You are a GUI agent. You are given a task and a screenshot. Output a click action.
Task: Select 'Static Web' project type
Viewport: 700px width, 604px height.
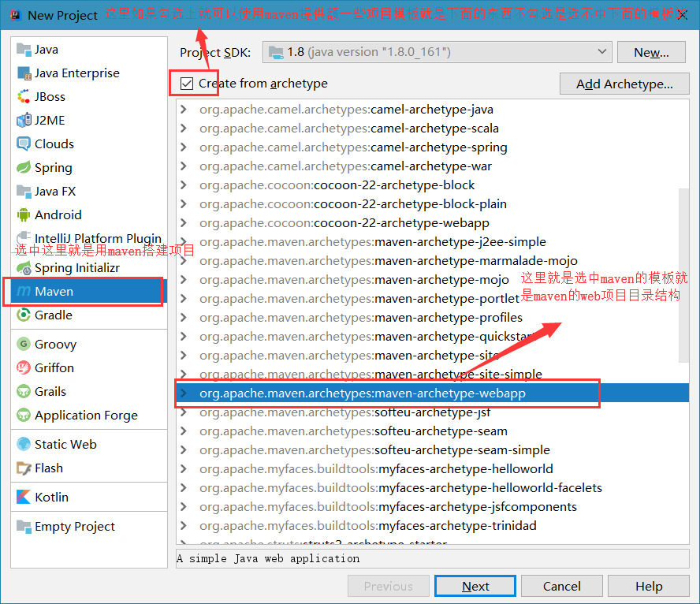click(89, 444)
